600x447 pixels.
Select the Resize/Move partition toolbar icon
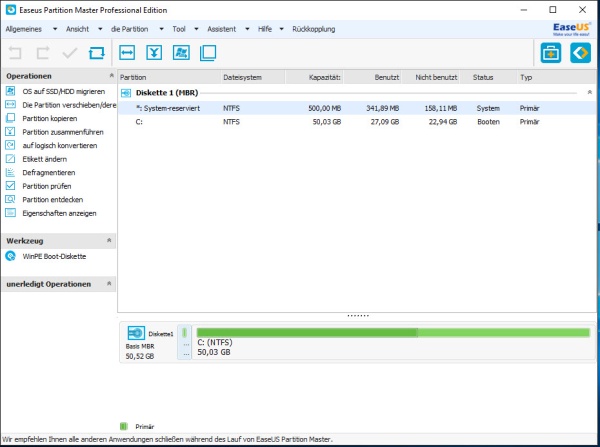pos(127,52)
